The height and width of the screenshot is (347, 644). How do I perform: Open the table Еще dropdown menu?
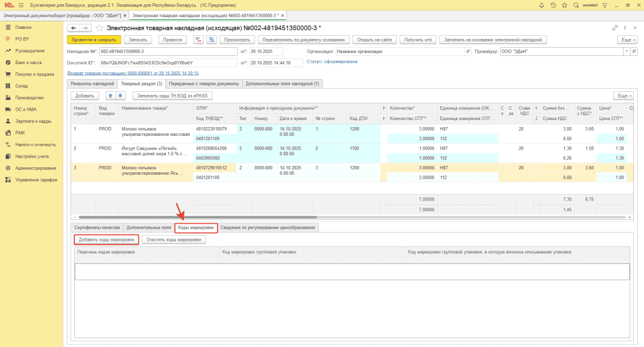pos(622,96)
